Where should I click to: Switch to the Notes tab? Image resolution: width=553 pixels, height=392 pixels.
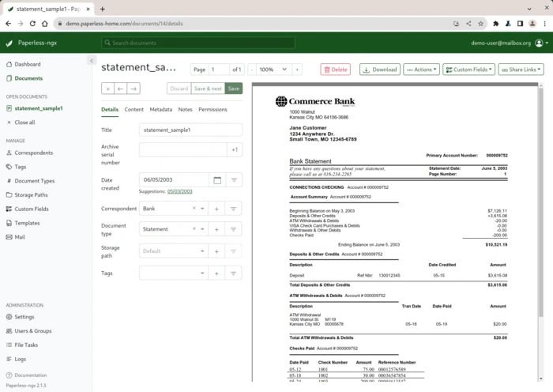click(x=185, y=110)
